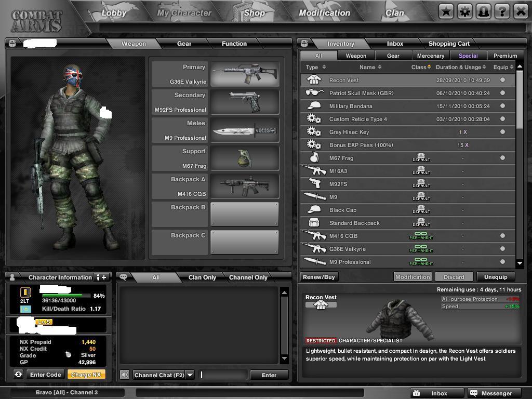Image resolution: width=532 pixels, height=399 pixels.
Task: Toggle equip dot for Military Bandana
Action: 502,106
